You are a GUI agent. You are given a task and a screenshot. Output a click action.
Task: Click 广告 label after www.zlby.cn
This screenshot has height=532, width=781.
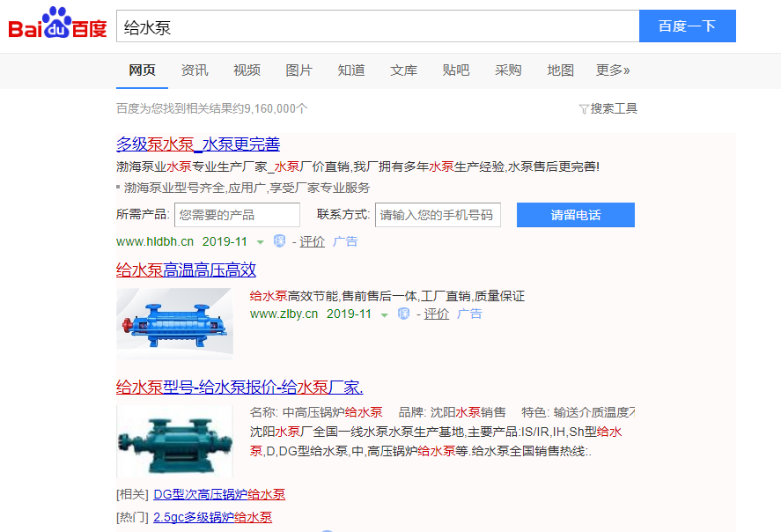pyautogui.click(x=469, y=314)
